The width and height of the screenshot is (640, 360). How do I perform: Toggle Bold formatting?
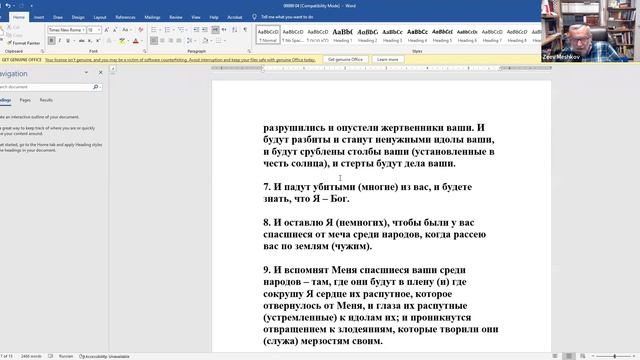coord(51,41)
